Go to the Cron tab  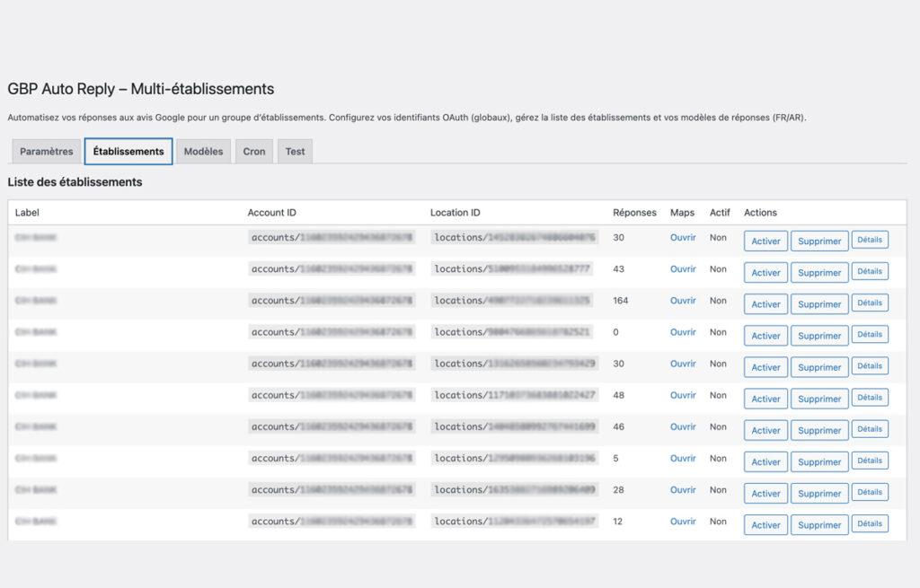(254, 152)
